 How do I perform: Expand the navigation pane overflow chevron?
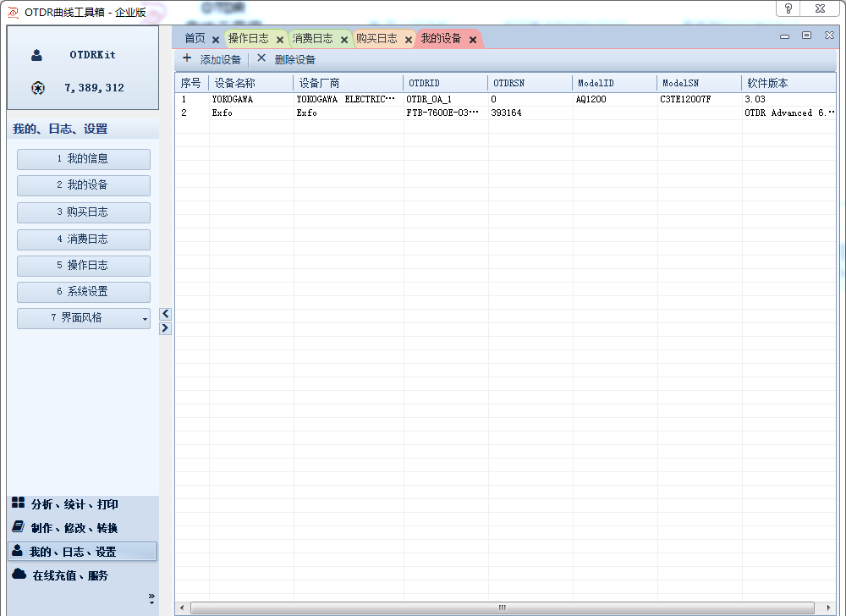pyautogui.click(x=151, y=597)
